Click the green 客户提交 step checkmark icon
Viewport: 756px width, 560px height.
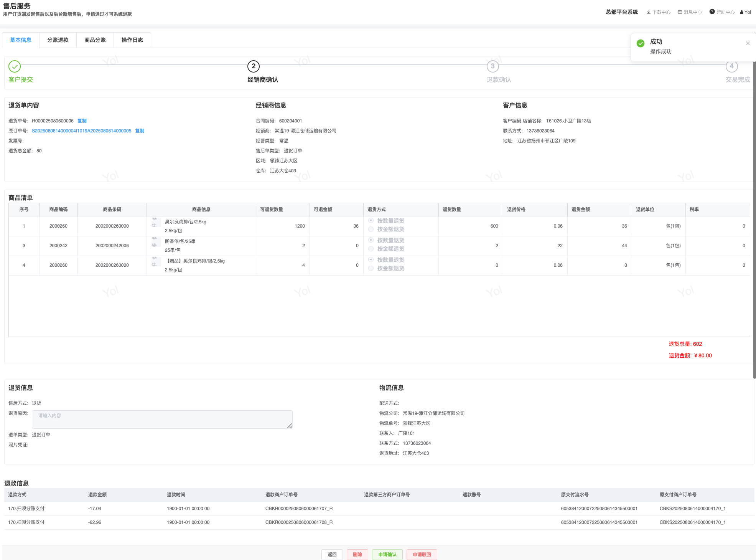(15, 66)
